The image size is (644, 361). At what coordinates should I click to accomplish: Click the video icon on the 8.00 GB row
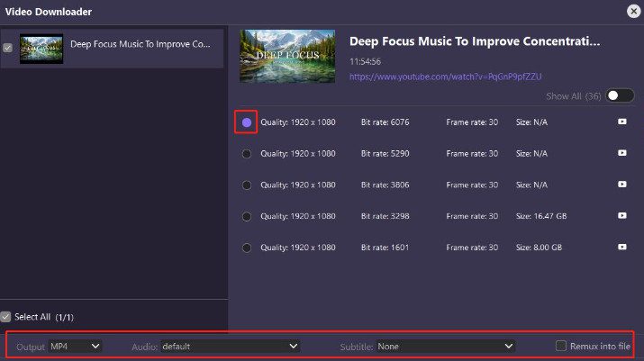click(621, 247)
